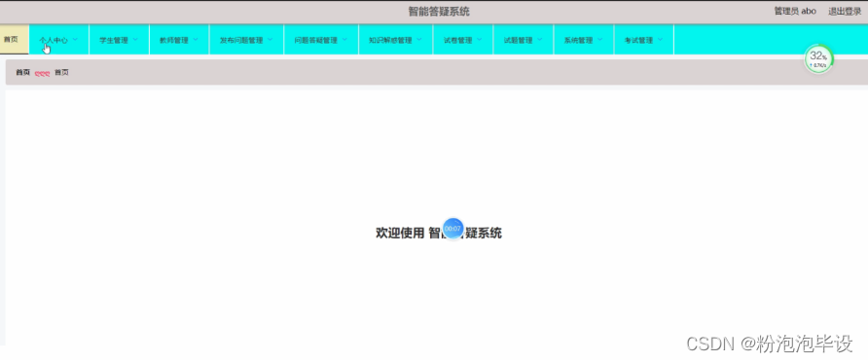Expand the 学生管理 dropdown chevron
This screenshot has width=868, height=362.
[135, 39]
